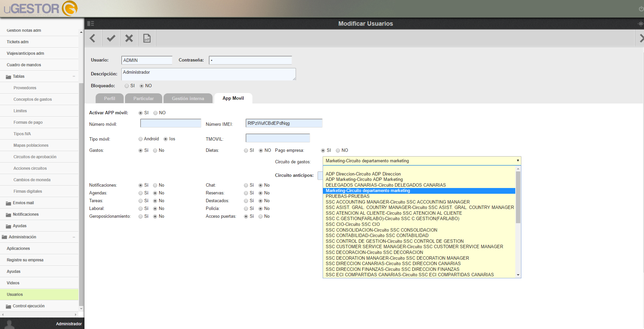Cancel with the X toolbar icon
Viewport: 644px width, 329px height.
point(129,38)
